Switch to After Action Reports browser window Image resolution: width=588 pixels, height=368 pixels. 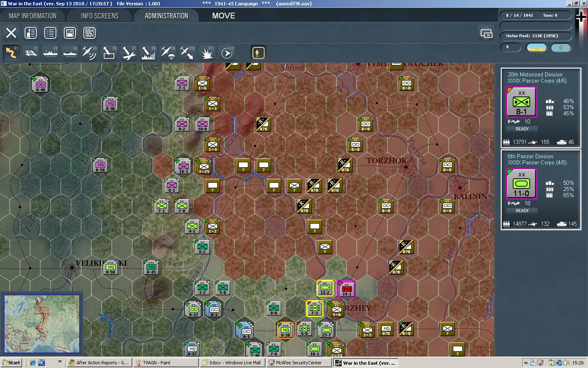(99, 363)
